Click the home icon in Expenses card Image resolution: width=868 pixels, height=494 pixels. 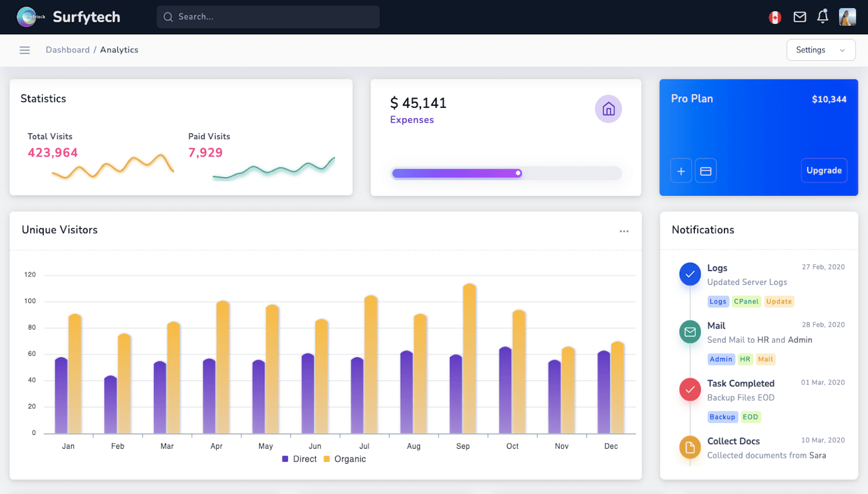pos(608,109)
